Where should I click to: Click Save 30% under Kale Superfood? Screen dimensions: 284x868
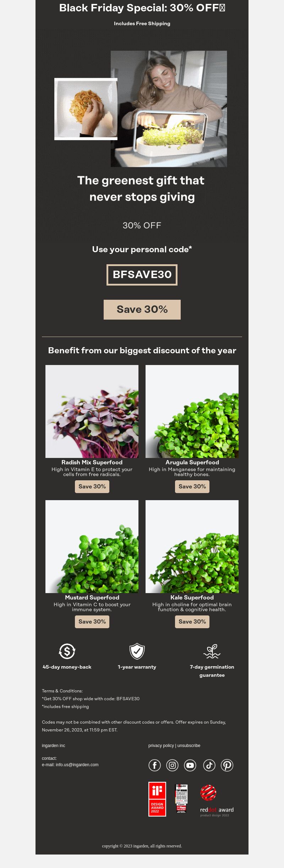pyautogui.click(x=192, y=621)
